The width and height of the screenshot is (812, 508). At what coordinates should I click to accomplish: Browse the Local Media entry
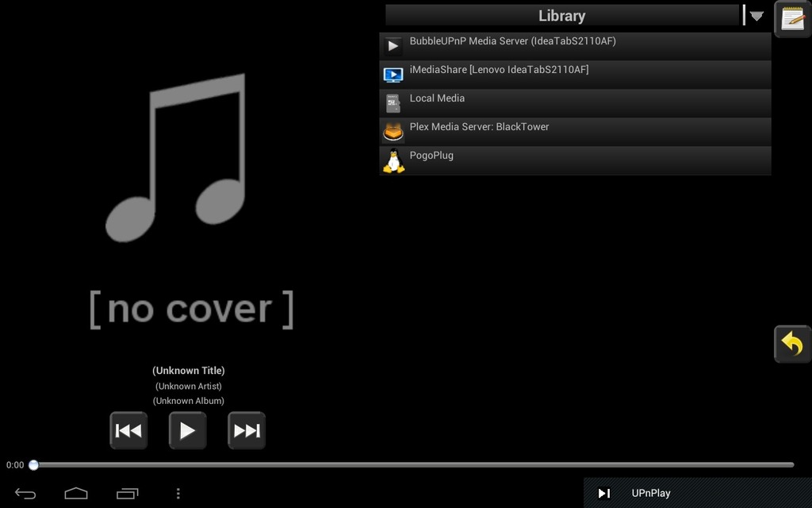click(x=575, y=103)
